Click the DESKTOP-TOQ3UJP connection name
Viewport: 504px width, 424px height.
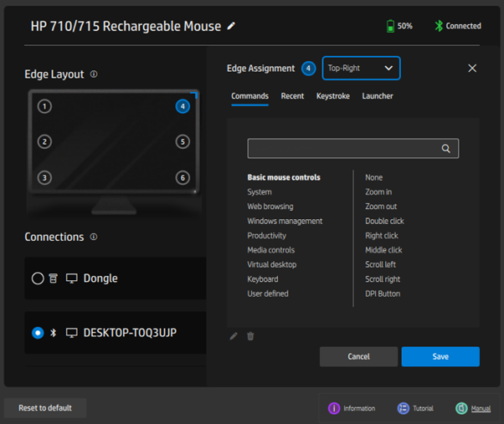[x=130, y=333]
